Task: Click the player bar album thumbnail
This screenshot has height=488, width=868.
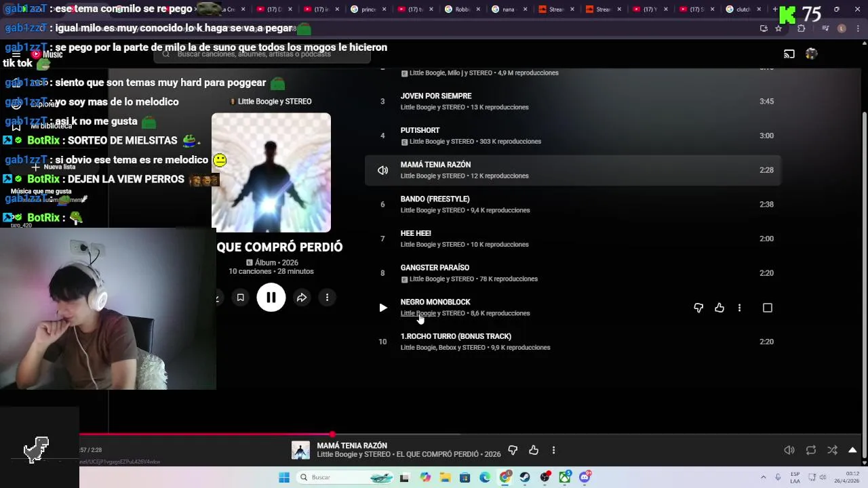Action: tap(300, 450)
